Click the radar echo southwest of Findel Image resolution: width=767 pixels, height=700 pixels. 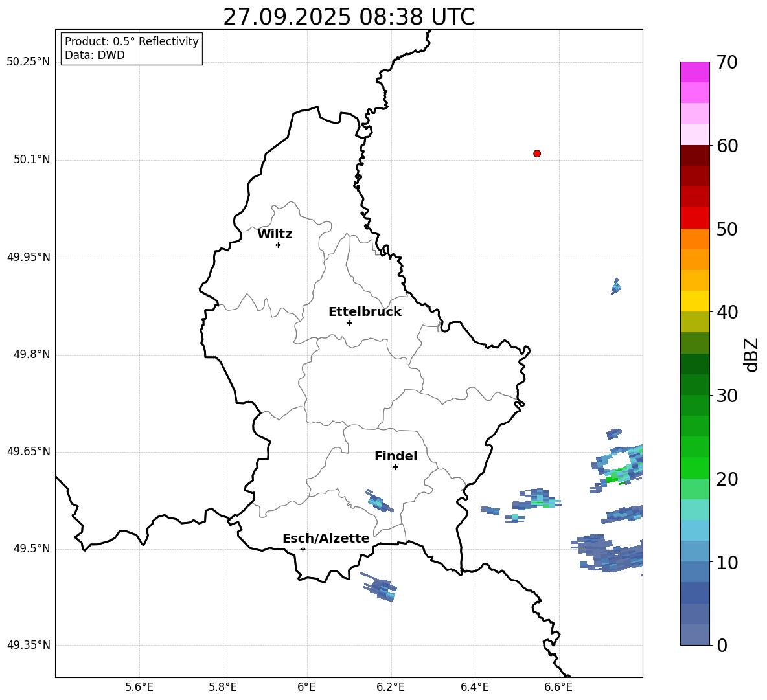click(379, 501)
